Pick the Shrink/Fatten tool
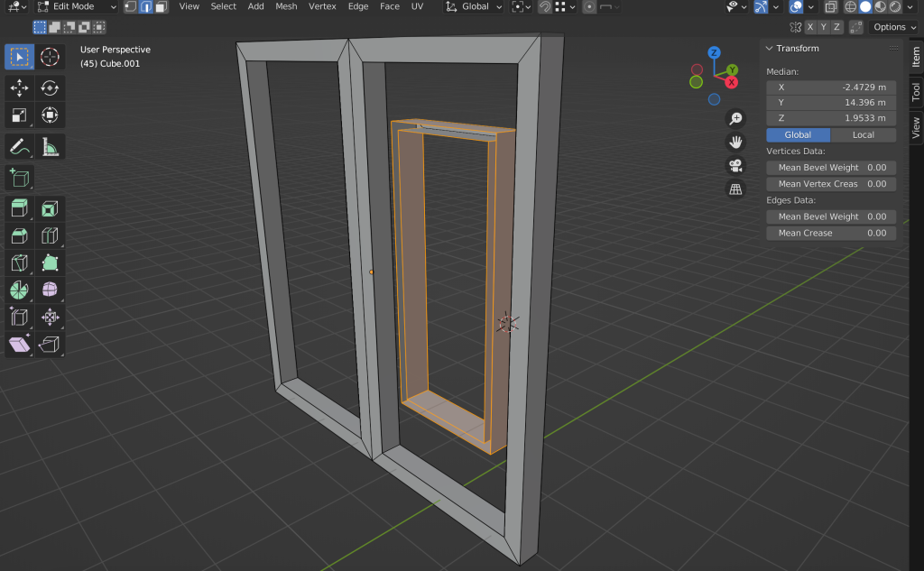 (50, 317)
